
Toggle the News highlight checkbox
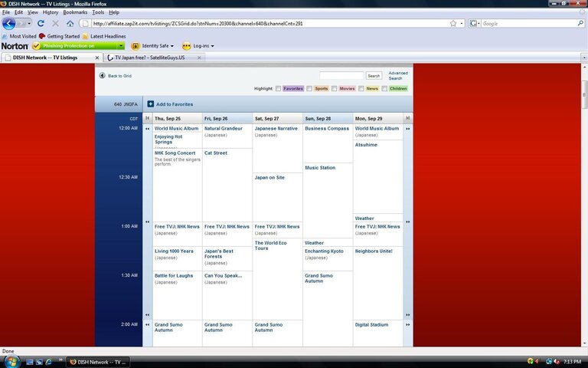pyautogui.click(x=361, y=89)
